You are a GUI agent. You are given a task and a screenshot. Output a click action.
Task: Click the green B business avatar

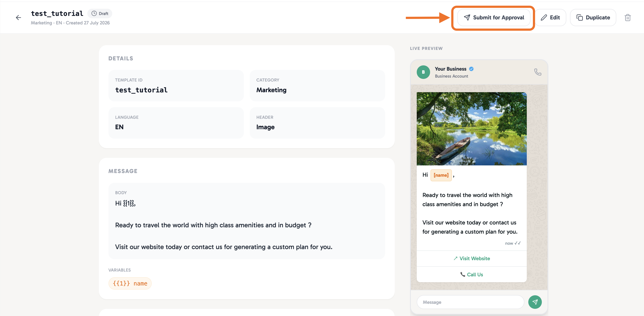coord(423,72)
